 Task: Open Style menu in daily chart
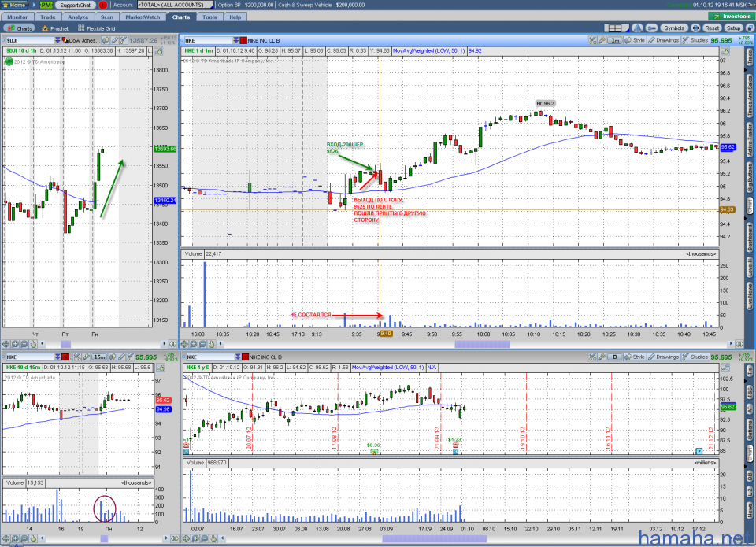point(635,357)
